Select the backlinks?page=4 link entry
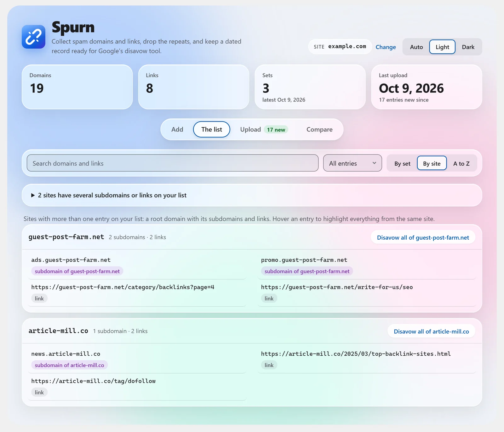The height and width of the screenshot is (432, 504). 137,293
